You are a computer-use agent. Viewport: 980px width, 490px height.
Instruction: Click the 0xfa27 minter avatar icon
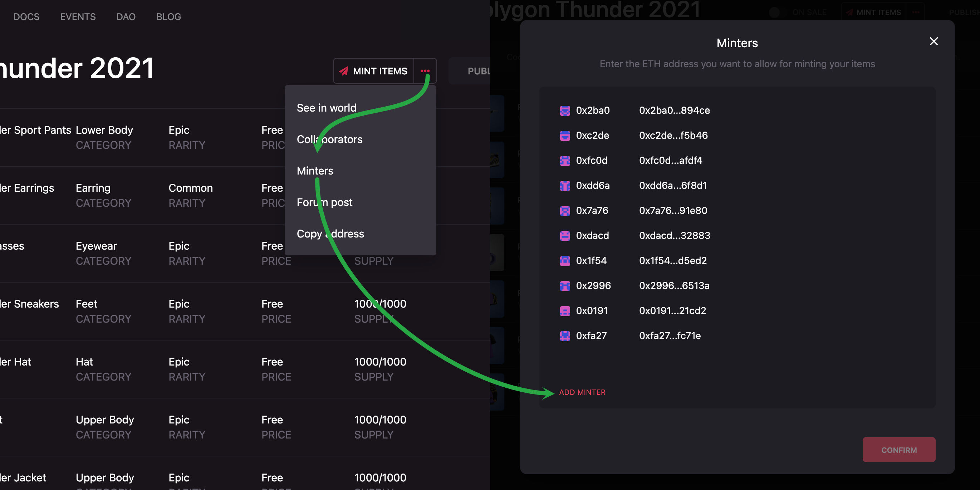point(565,336)
